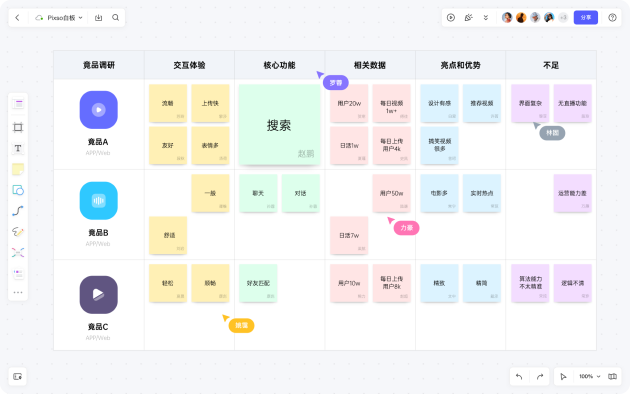Select the Text tool in left toolbar
The image size is (630, 394).
pyautogui.click(x=18, y=148)
